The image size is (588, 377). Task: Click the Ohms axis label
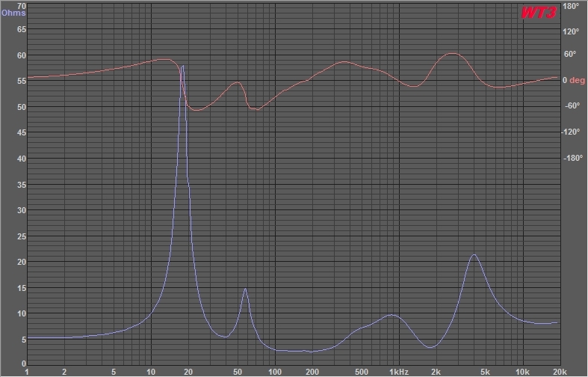(x=13, y=13)
